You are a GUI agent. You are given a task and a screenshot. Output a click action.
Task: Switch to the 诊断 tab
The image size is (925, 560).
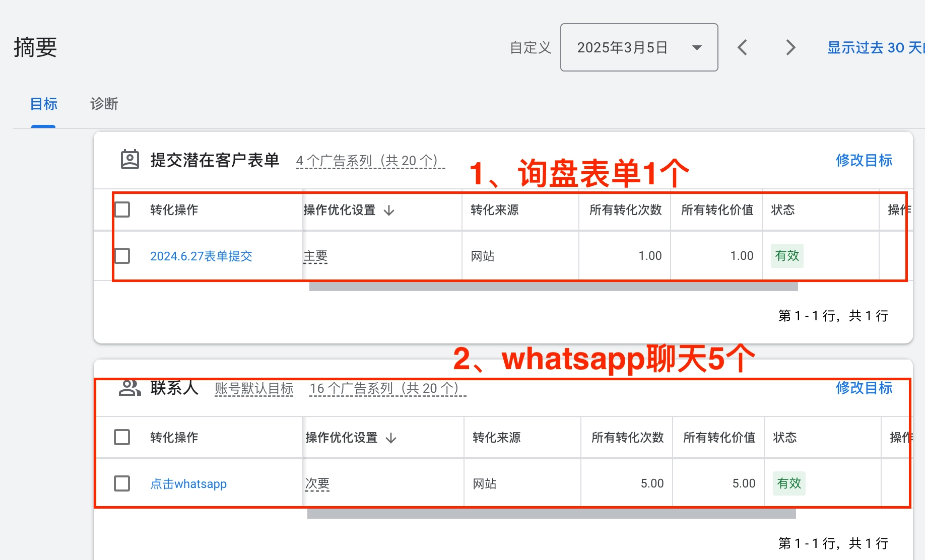[x=104, y=104]
